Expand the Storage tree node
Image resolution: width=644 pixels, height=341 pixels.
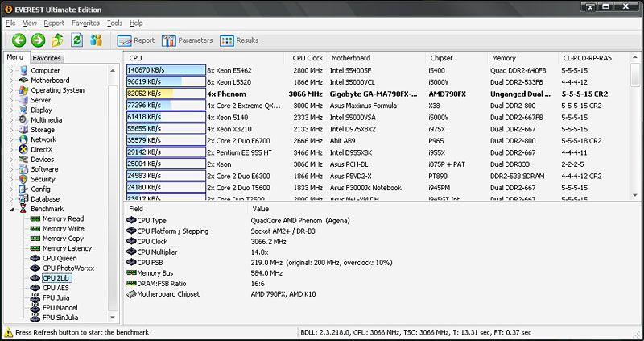11,130
